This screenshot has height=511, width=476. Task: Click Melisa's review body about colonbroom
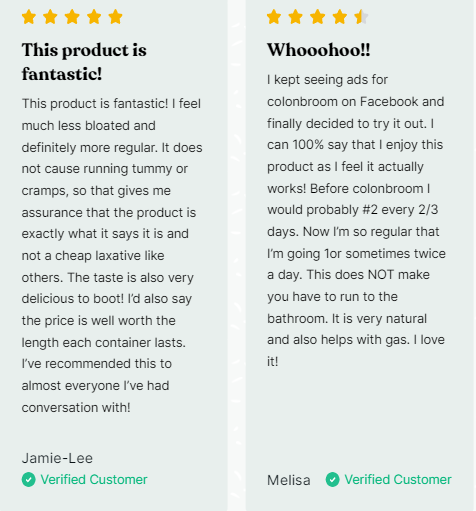point(356,220)
